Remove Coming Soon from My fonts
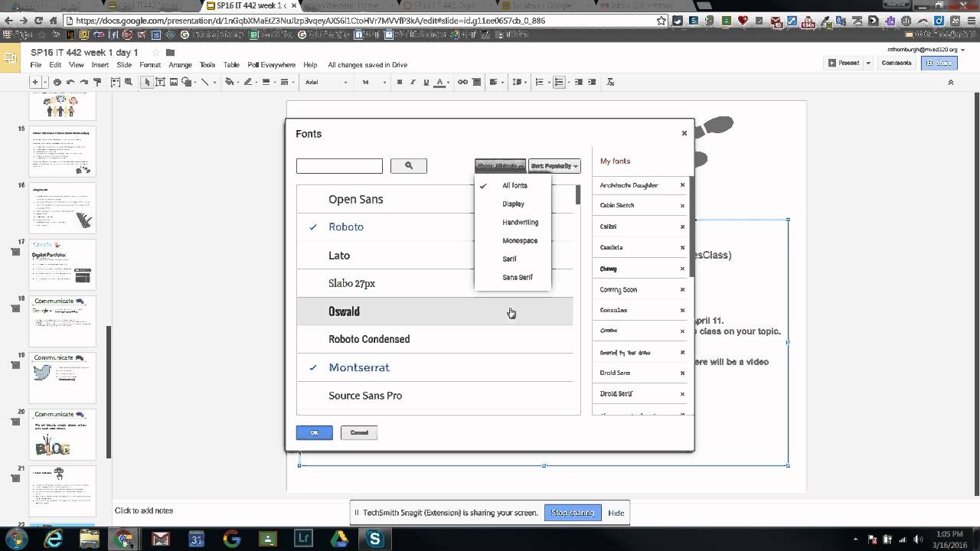Viewport: 980px width, 551px height. point(682,289)
